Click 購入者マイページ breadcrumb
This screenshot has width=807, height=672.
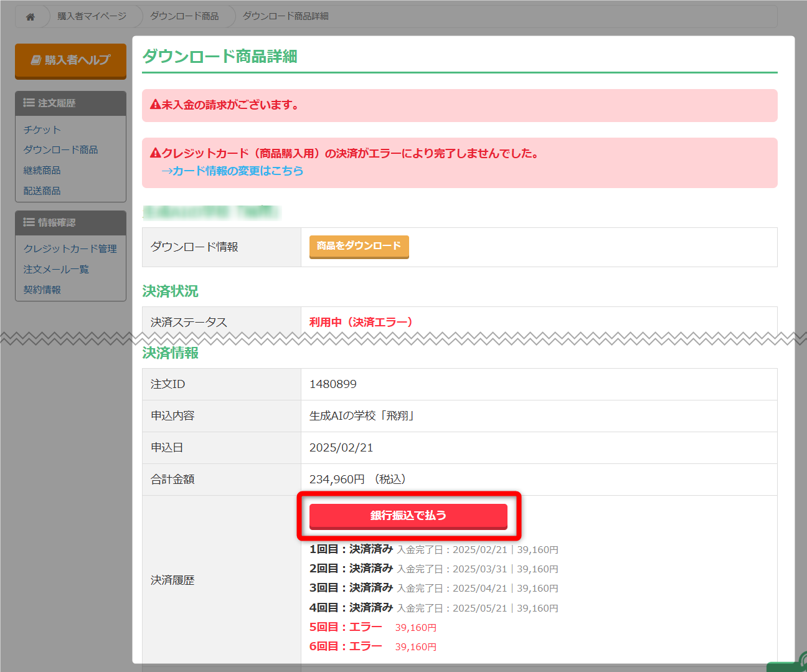[x=92, y=16]
